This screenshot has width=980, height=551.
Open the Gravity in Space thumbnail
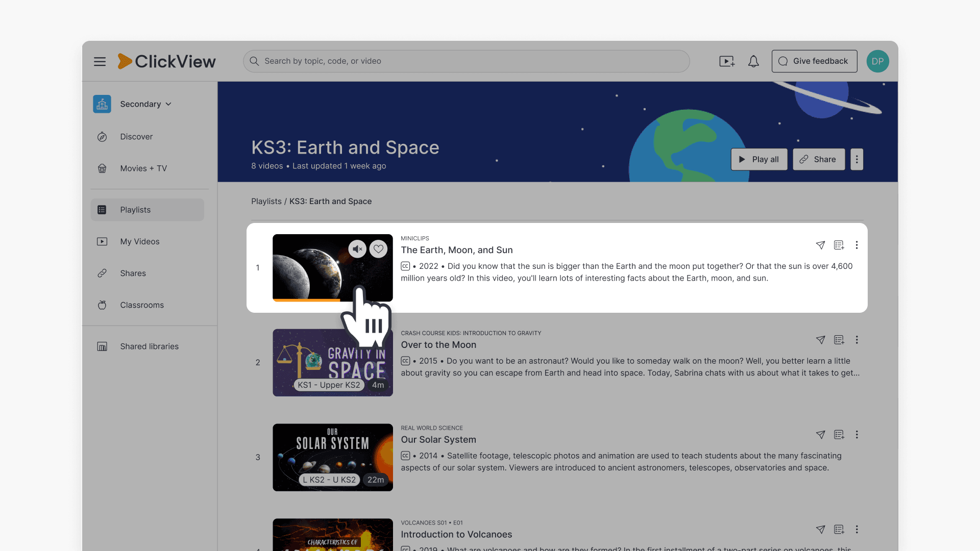pyautogui.click(x=333, y=363)
